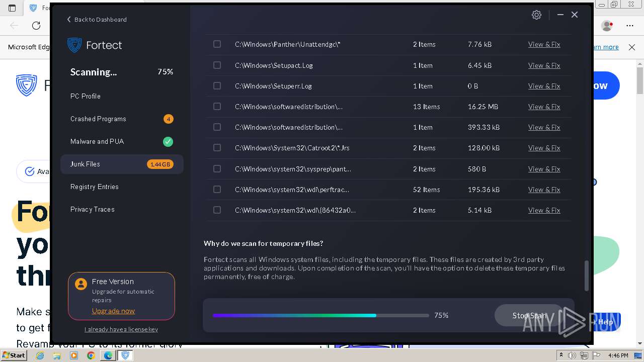The width and height of the screenshot is (644, 362).
Task: View & Fix the 393.33 kB entry
Action: click(x=544, y=127)
